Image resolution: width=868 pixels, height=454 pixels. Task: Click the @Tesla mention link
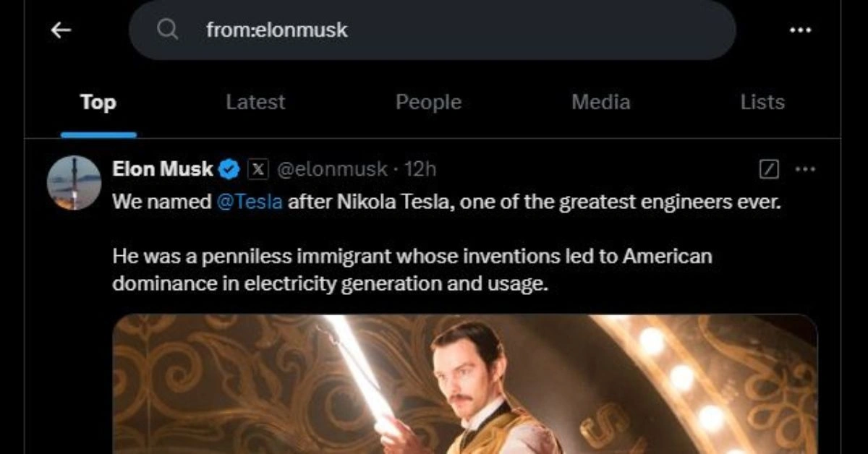click(x=249, y=202)
